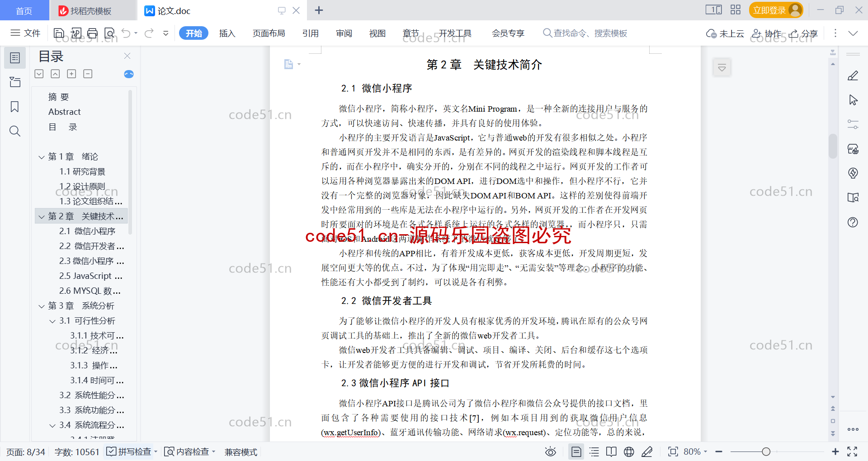The width and height of the screenshot is (868, 461).
Task: Open the chapter navigation icon in left sidebar
Action: (15, 82)
